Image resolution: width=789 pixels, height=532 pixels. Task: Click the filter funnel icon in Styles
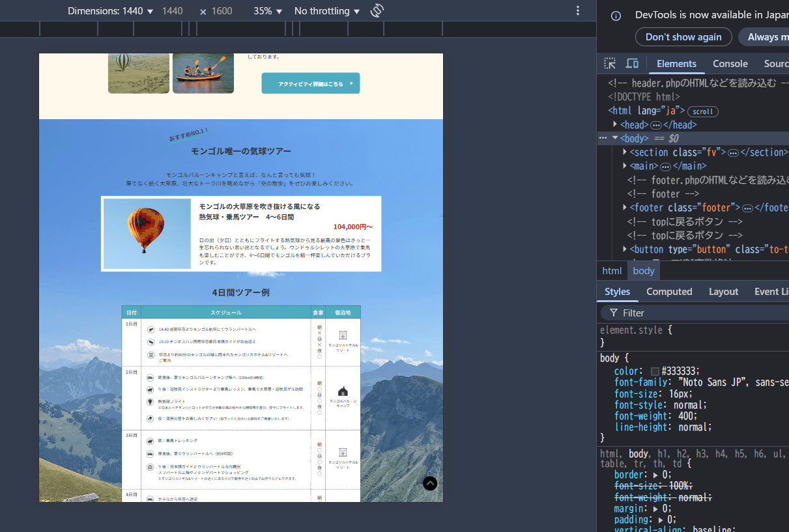click(x=614, y=313)
